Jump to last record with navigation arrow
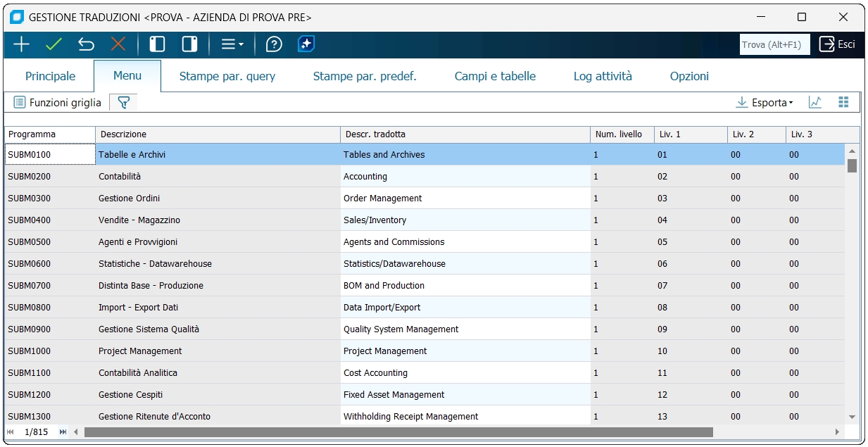Viewport: 868px width, 447px height. pos(63,432)
